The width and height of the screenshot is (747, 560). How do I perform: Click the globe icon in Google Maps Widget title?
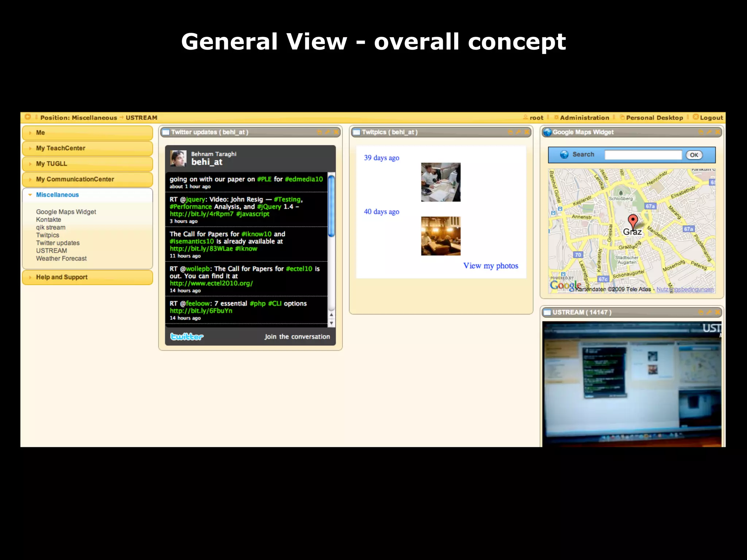(547, 132)
